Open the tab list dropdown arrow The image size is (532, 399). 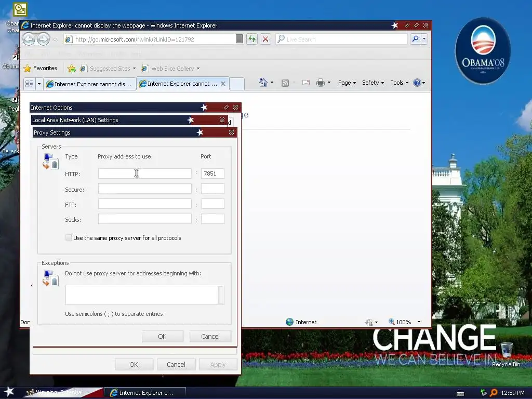coord(39,84)
